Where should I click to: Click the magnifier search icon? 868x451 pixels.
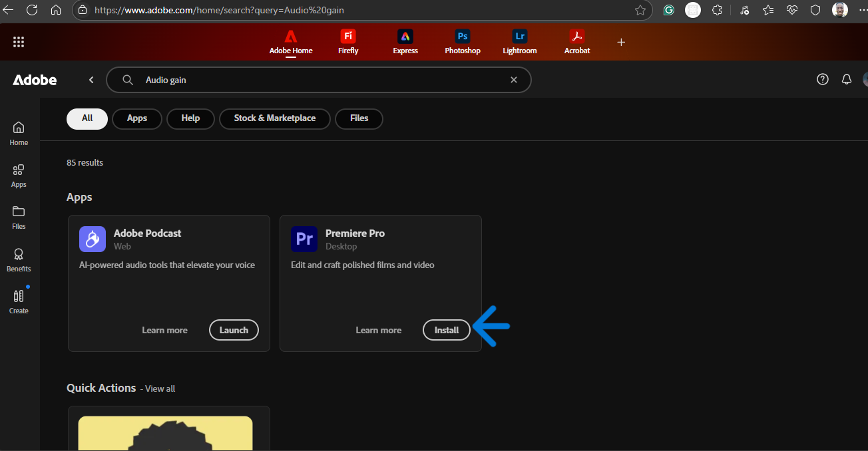click(x=128, y=80)
